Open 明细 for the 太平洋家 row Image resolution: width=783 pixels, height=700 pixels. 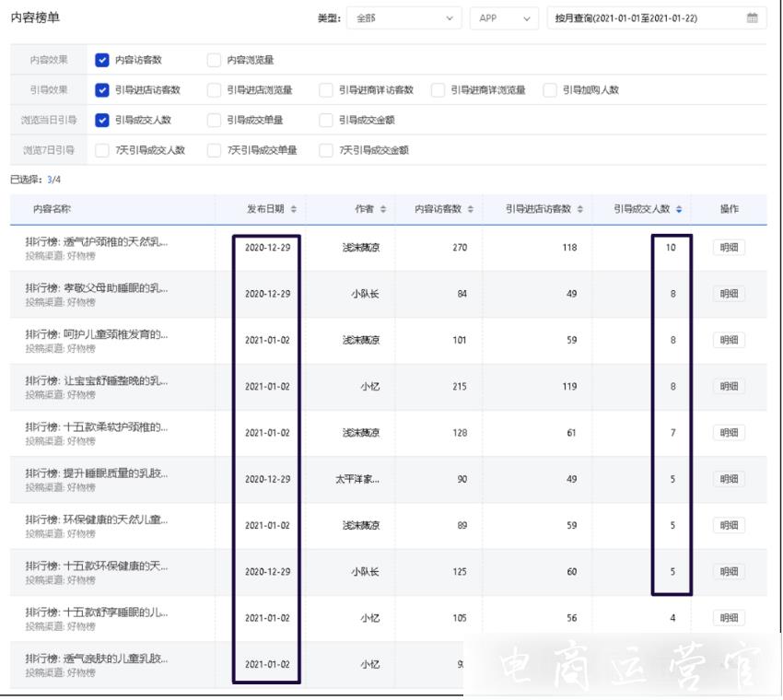pos(729,479)
